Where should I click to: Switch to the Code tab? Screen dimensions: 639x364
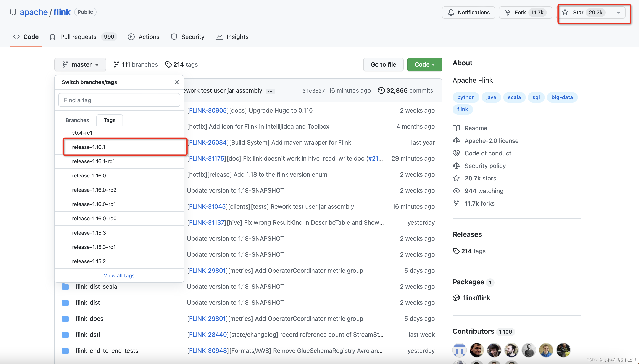pos(26,37)
